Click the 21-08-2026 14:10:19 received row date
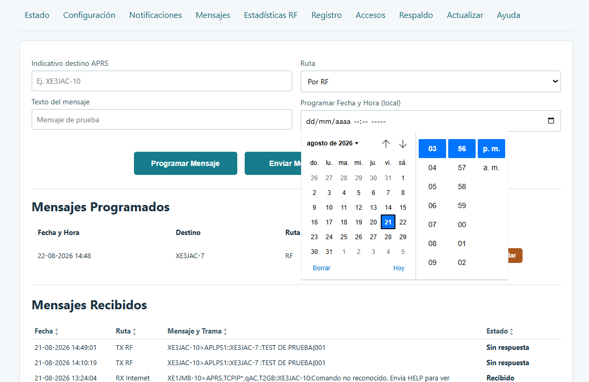Image resolution: width=589 pixels, height=382 pixels. 65,362
